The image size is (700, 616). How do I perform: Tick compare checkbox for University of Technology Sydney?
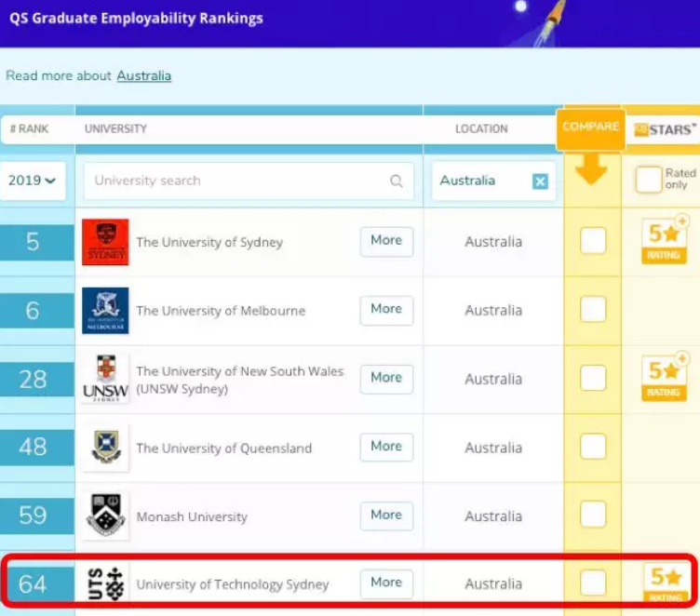593,583
